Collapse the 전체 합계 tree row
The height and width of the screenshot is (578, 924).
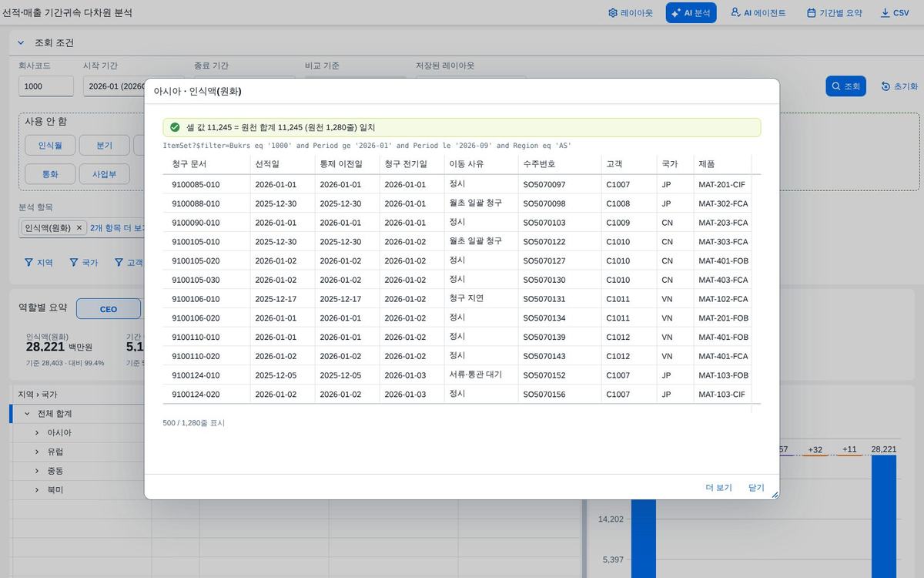(x=27, y=414)
